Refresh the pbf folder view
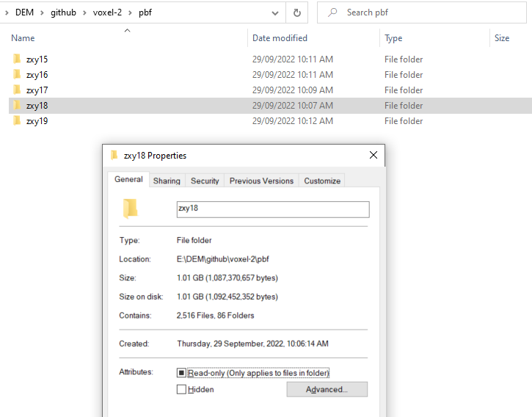The width and height of the screenshot is (532, 417). [x=297, y=12]
